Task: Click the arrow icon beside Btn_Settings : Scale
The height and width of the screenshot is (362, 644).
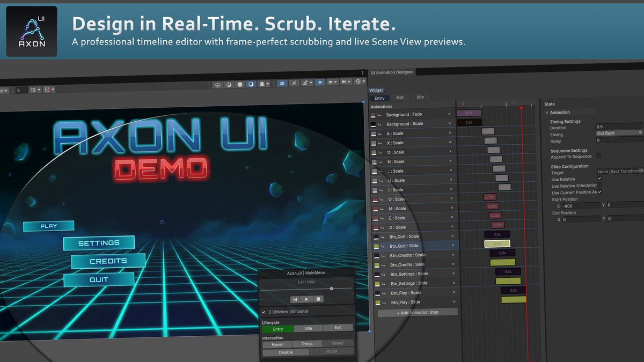Action: tap(384, 274)
